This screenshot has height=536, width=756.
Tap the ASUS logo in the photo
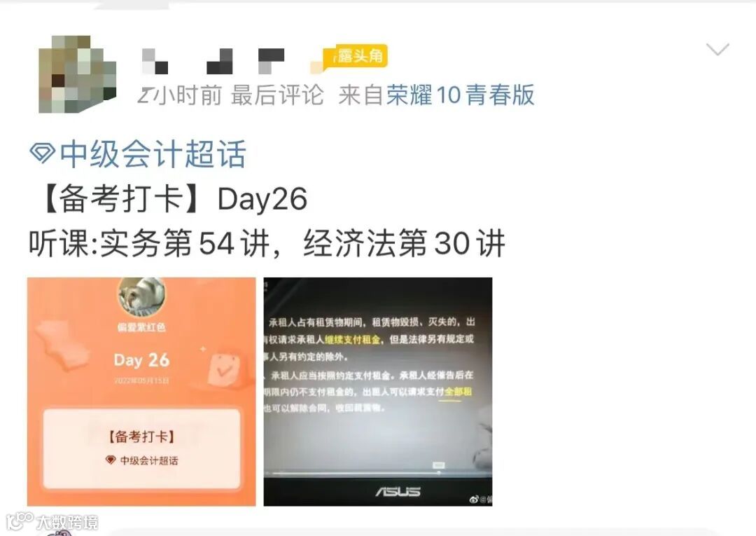[x=398, y=492]
